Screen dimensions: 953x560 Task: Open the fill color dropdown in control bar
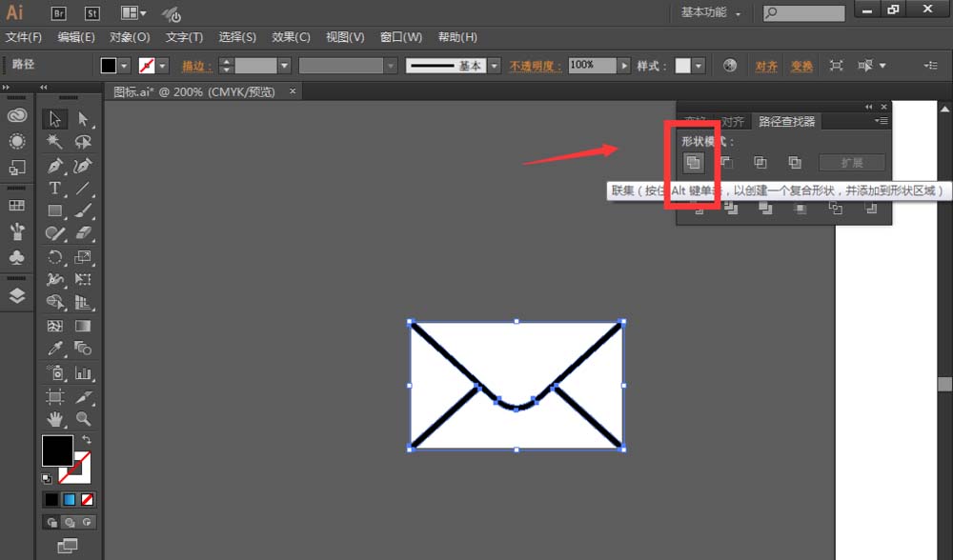click(x=124, y=66)
